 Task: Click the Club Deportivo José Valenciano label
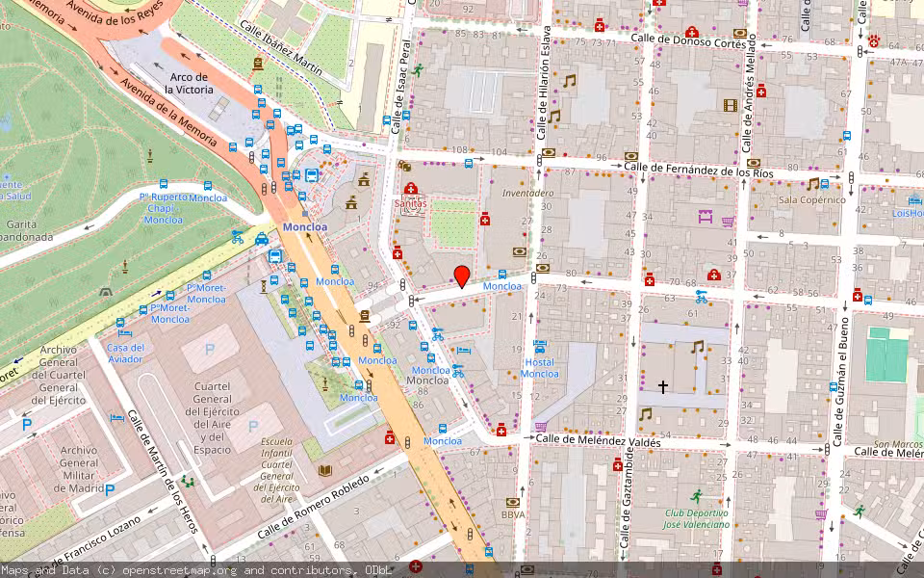pos(697,518)
